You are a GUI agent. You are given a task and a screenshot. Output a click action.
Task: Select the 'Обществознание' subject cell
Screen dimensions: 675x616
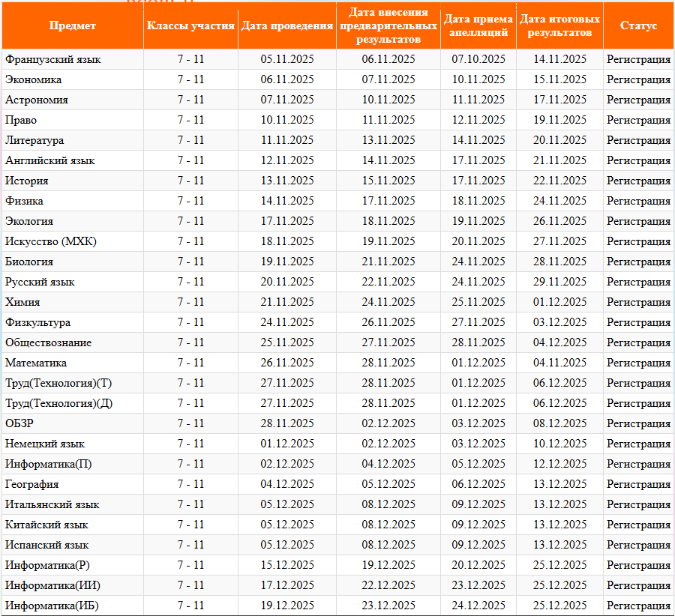coord(49,342)
